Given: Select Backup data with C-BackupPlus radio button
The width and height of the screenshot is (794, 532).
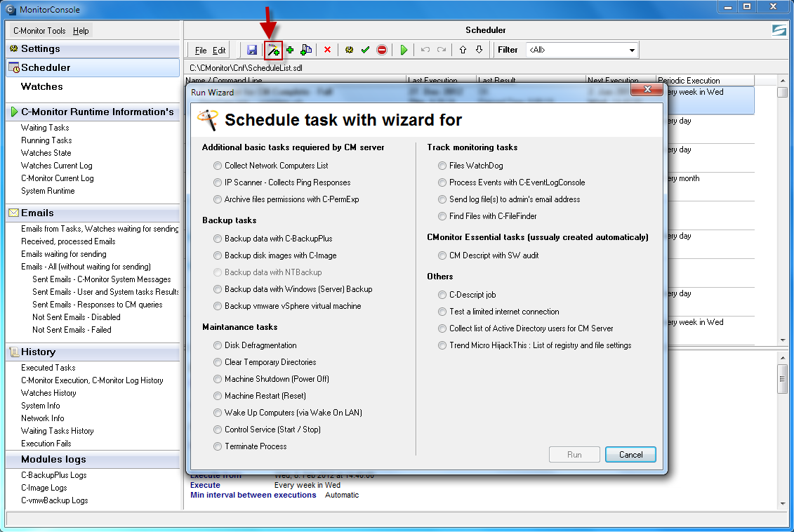Looking at the screenshot, I should coord(217,239).
